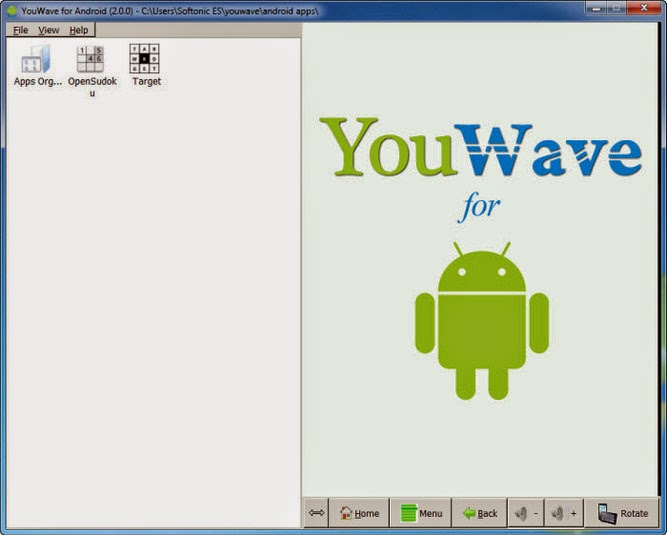Screen dimensions: 667x535
Task: Click the double-arrow panel toggle button
Action: coord(316,513)
